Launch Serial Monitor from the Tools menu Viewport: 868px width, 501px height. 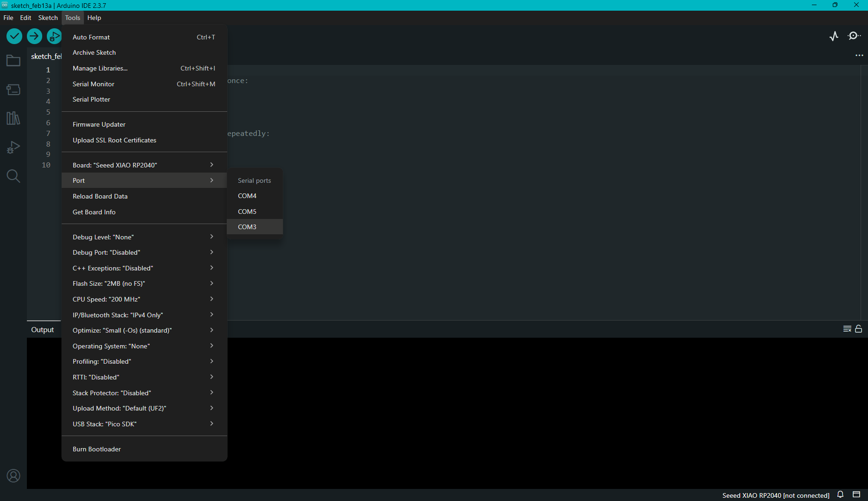(x=144, y=84)
